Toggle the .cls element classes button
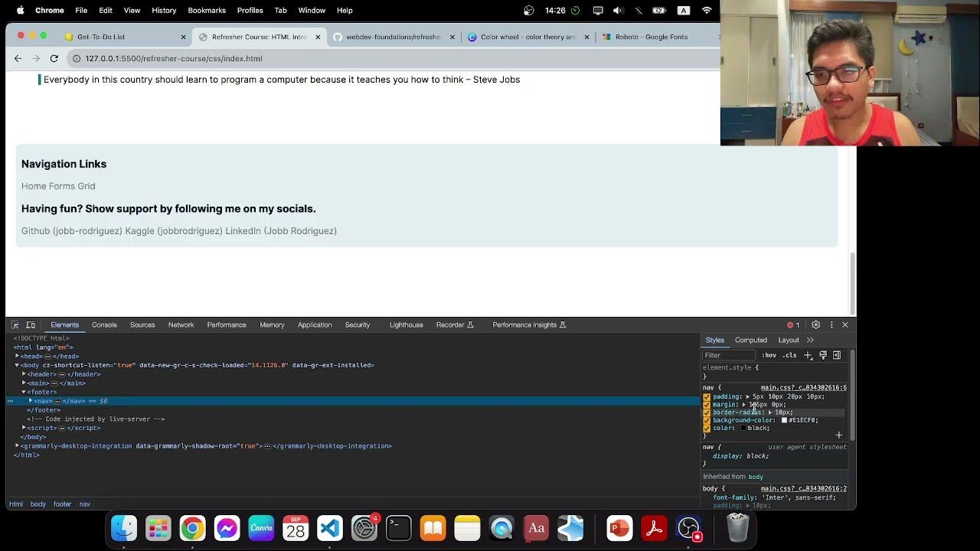This screenshot has height=551, width=980. pyautogui.click(x=789, y=355)
